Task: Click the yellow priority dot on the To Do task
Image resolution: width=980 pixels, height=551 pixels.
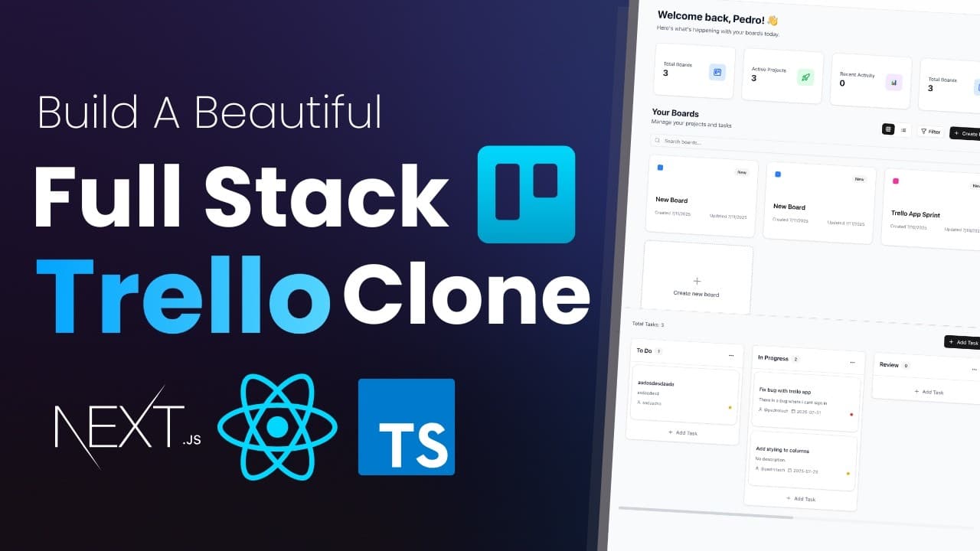Action: tap(730, 407)
